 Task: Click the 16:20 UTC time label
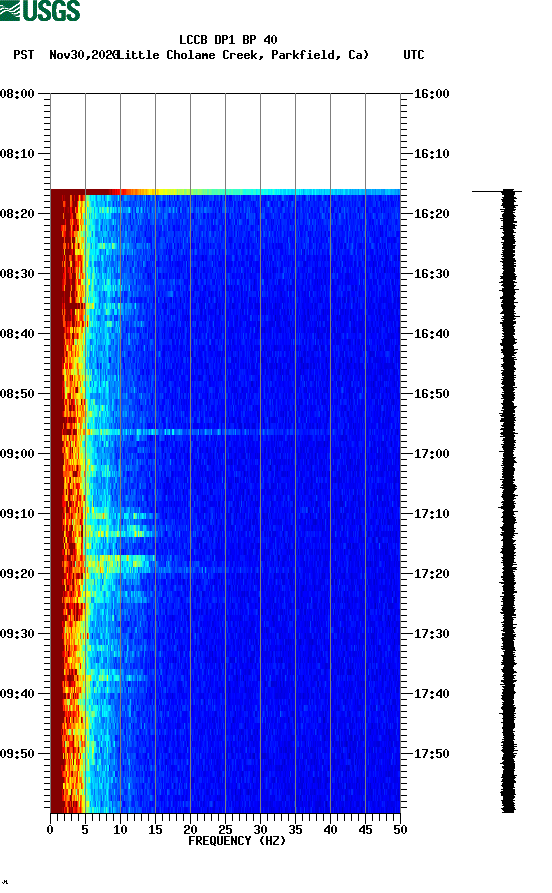coord(431,214)
